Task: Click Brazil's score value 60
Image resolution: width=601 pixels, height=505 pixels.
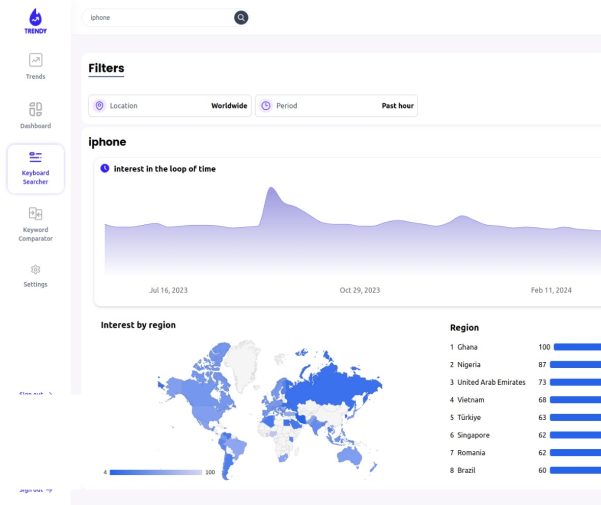Action: pyautogui.click(x=542, y=471)
